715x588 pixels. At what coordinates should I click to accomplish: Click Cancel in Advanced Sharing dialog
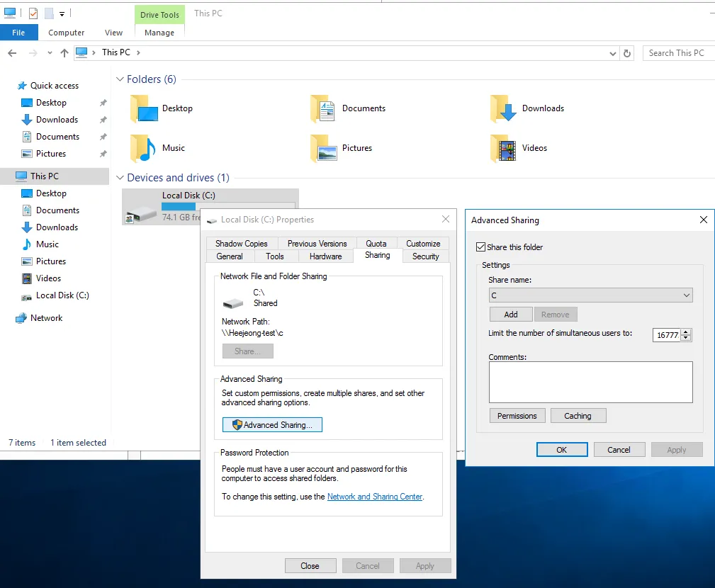619,449
